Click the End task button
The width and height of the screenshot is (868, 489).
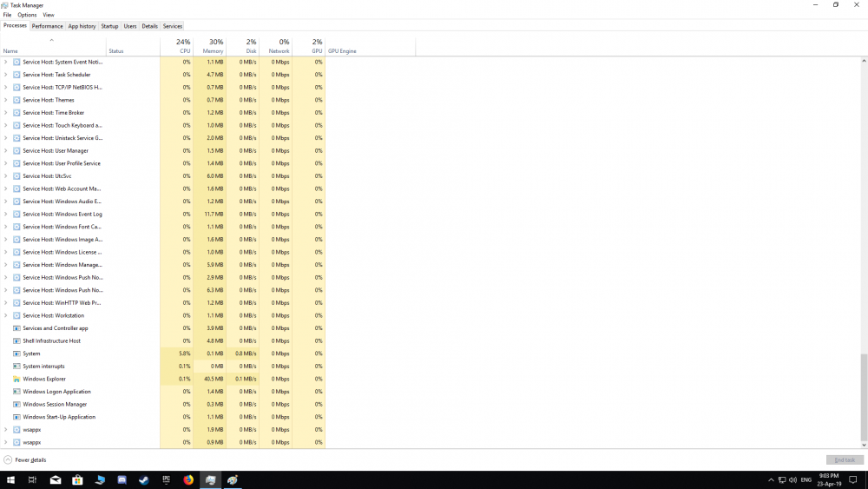845,459
